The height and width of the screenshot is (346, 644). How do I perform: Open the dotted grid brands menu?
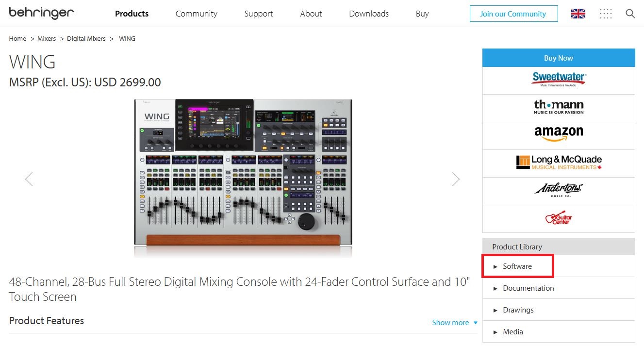pyautogui.click(x=606, y=14)
